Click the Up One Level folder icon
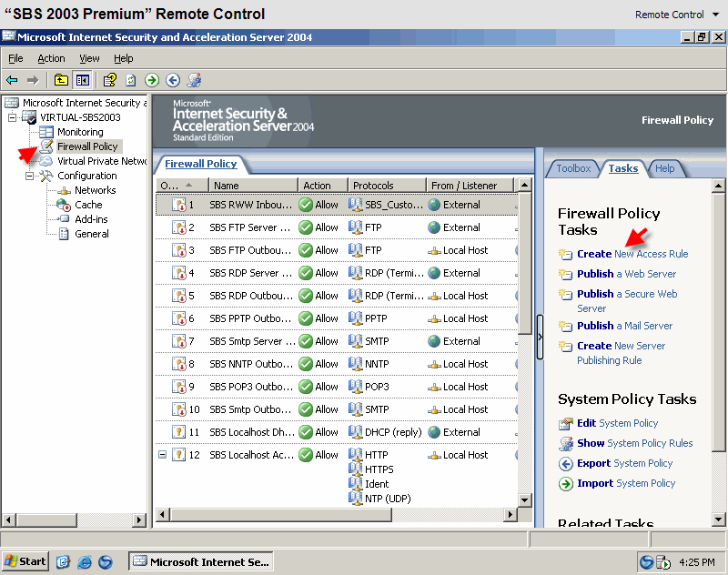The width and height of the screenshot is (728, 575). 61,80
